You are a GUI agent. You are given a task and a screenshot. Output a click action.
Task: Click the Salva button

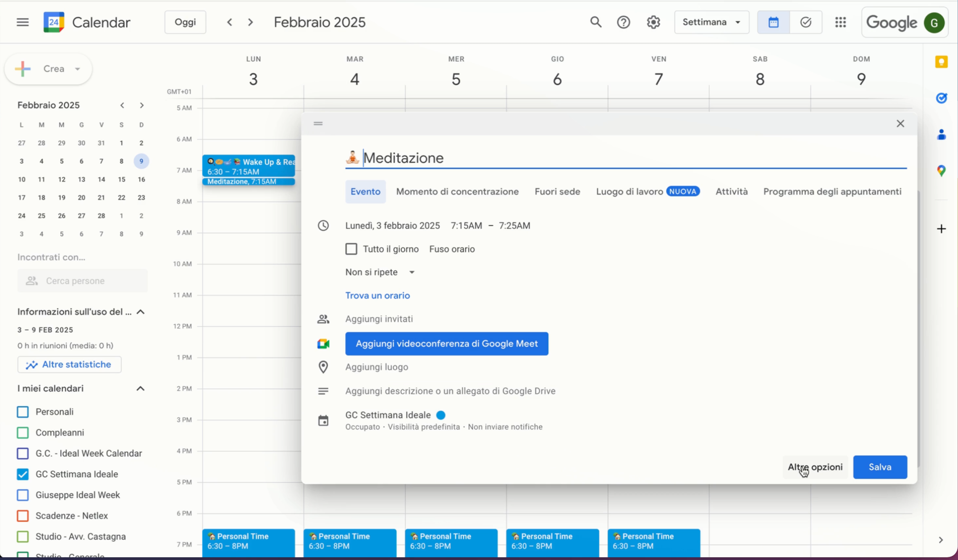[879, 467]
